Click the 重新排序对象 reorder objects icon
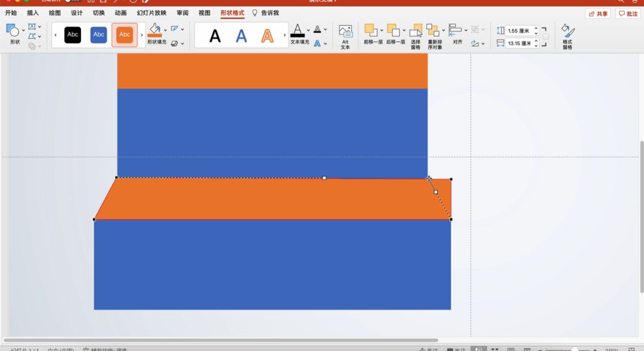644x351 pixels. [x=433, y=30]
